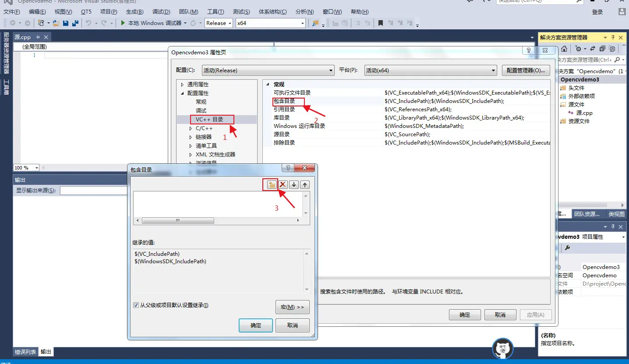This screenshot has width=629, height=364.
Task: Expand the 通用属性 tree node
Action: [182, 85]
